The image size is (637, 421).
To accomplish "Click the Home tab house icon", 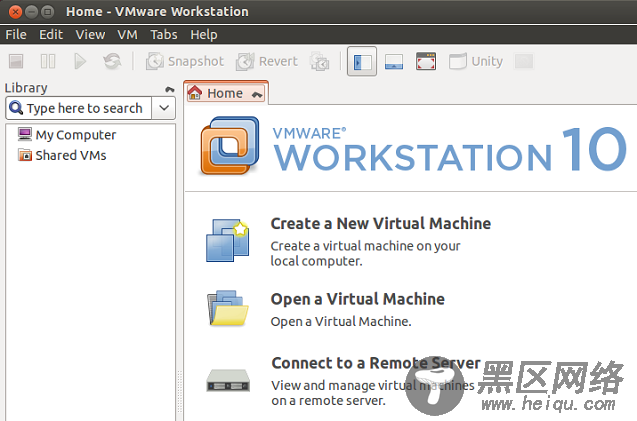I will [x=195, y=93].
